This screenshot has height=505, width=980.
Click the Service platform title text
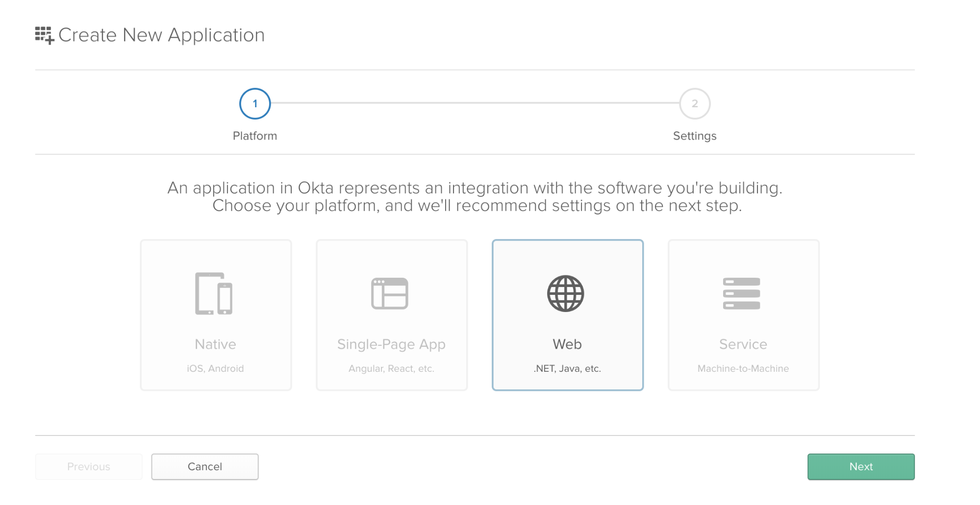(x=743, y=344)
